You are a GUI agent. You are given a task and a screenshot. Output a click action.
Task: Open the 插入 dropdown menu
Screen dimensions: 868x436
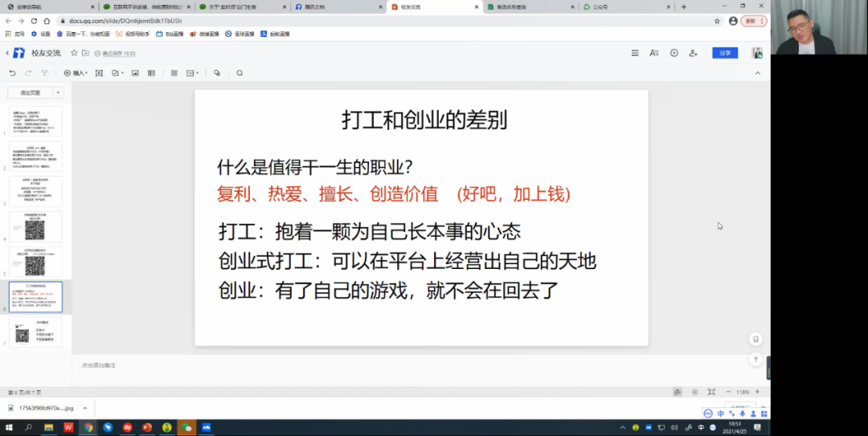click(x=76, y=73)
